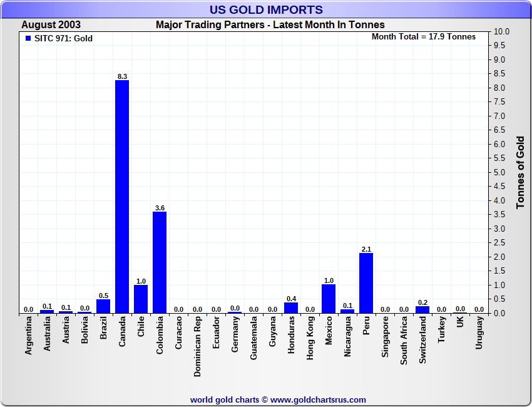Click the tall Canada bar in the chart
Image resolution: width=532 pixels, height=407 pixels.
(122, 196)
